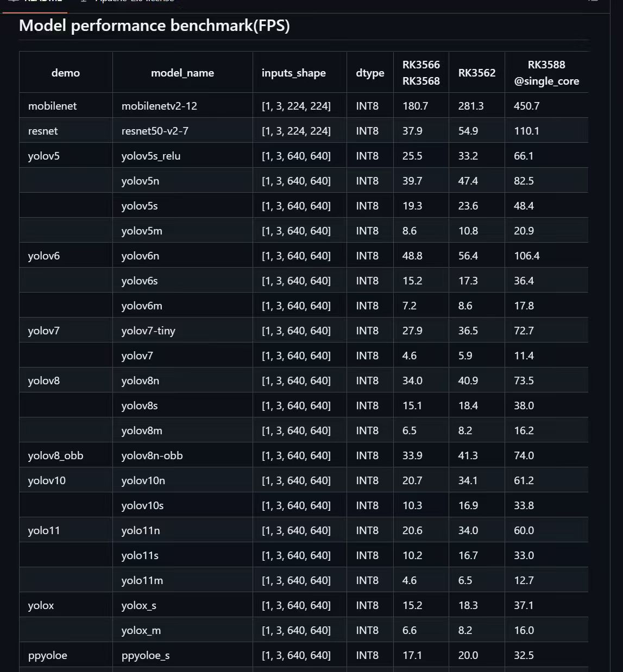Select the yolov7-tiny model cell

pyautogui.click(x=148, y=331)
